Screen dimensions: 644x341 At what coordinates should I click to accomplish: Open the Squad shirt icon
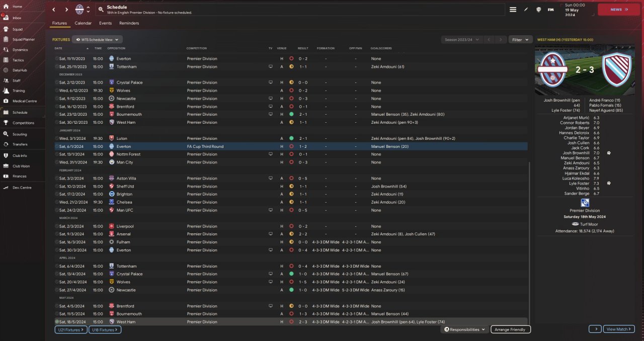click(6, 29)
